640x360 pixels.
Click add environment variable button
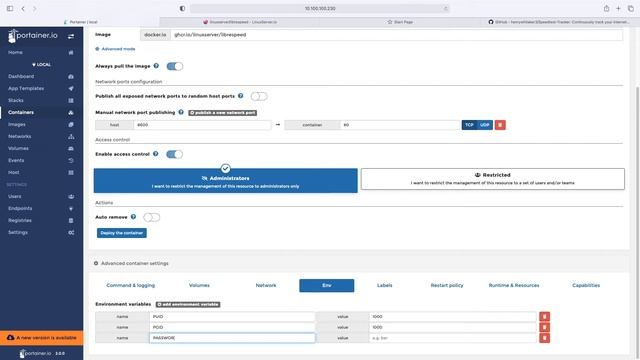click(x=188, y=304)
